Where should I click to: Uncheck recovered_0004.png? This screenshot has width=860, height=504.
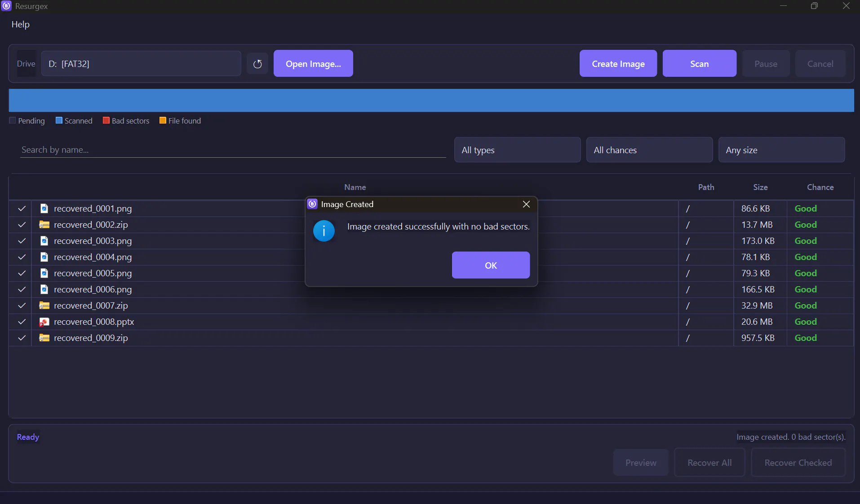tap(22, 257)
